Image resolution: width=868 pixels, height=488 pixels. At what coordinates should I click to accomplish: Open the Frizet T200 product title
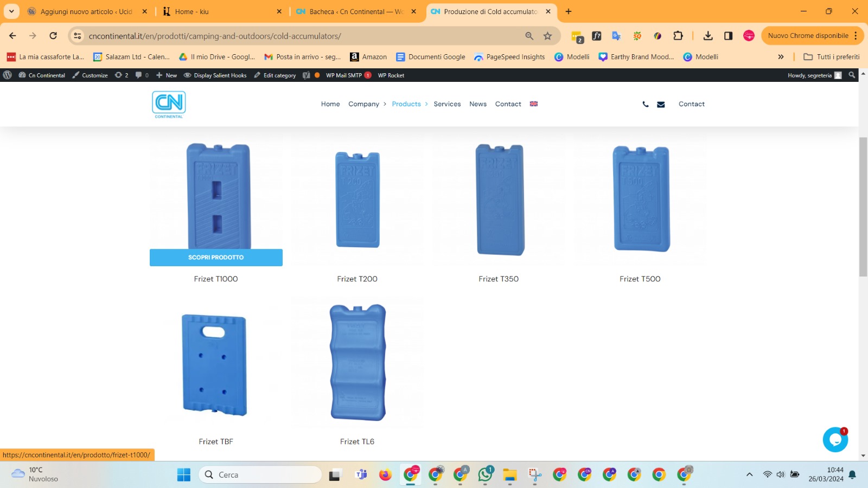[357, 279]
